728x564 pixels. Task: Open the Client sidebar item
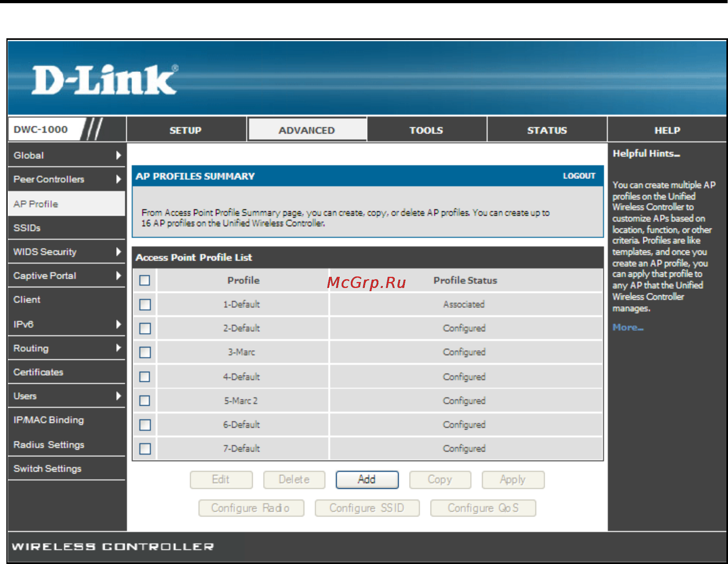66,300
